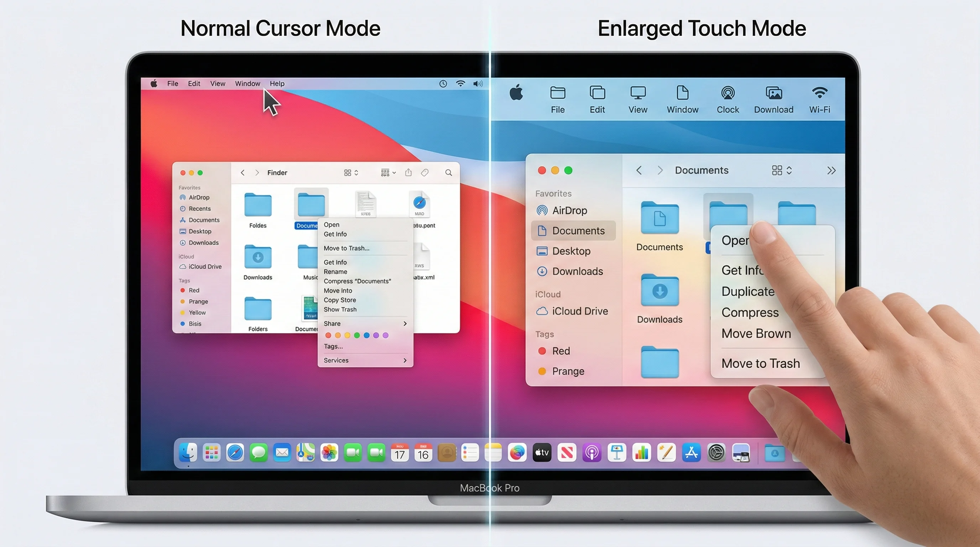
Task: Open the icon view switcher in the Finder window
Action: (x=351, y=173)
